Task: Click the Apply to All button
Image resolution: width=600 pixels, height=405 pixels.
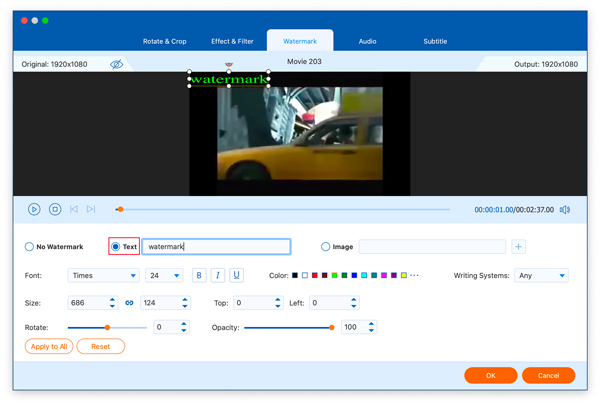Action: (47, 346)
